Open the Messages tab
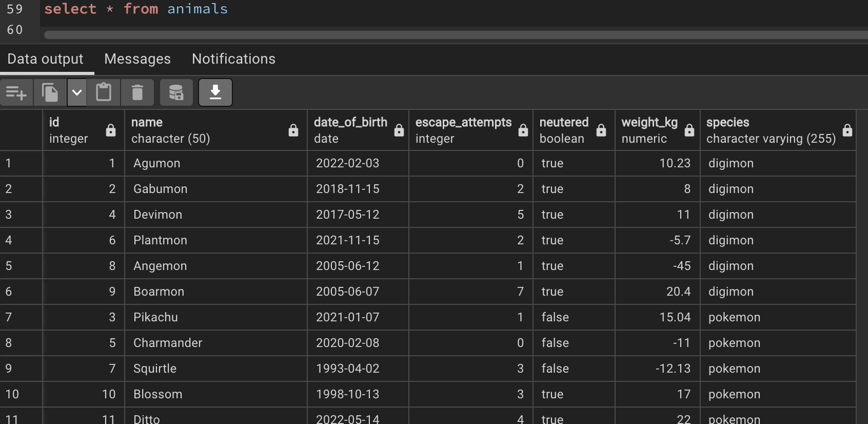This screenshot has width=868, height=424. pyautogui.click(x=137, y=59)
